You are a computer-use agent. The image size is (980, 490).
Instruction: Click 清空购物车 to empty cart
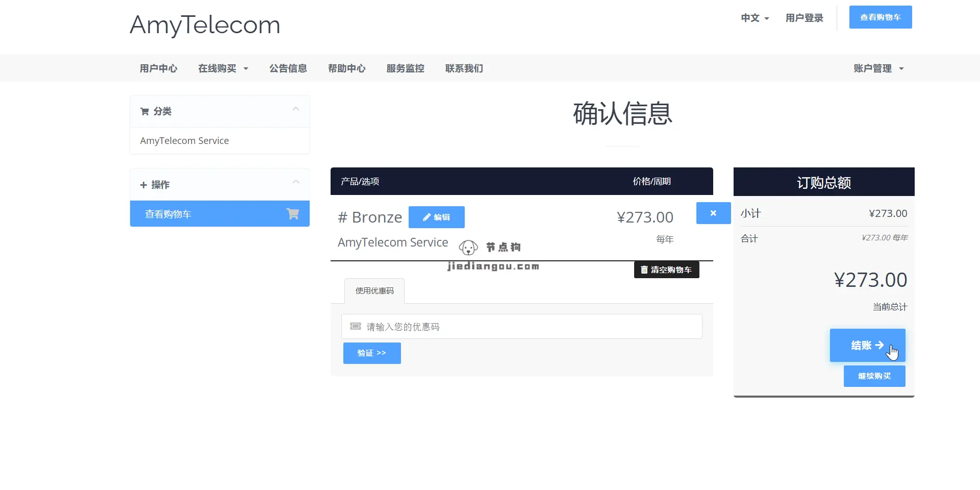click(666, 270)
